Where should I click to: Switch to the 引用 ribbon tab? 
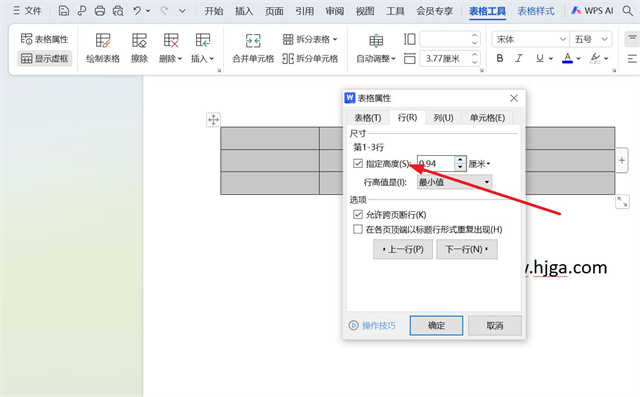[x=304, y=11]
